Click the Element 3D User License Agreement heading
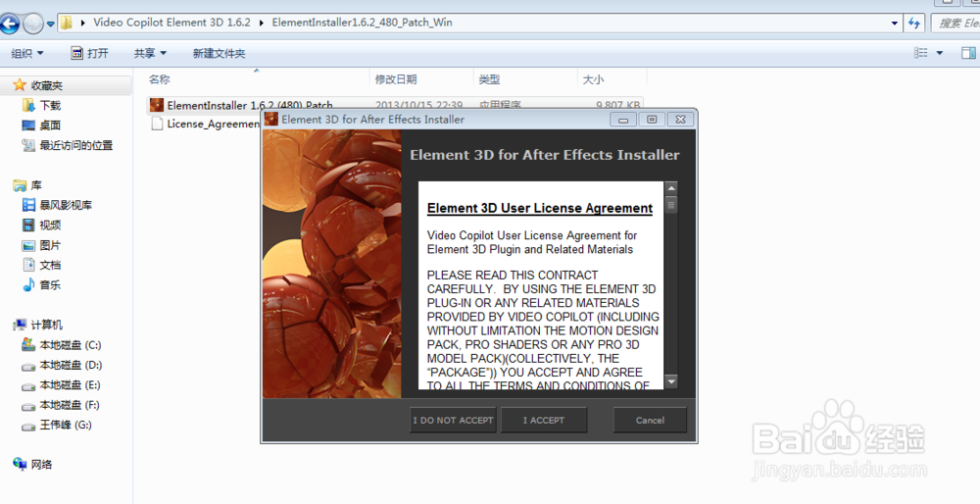 point(540,208)
